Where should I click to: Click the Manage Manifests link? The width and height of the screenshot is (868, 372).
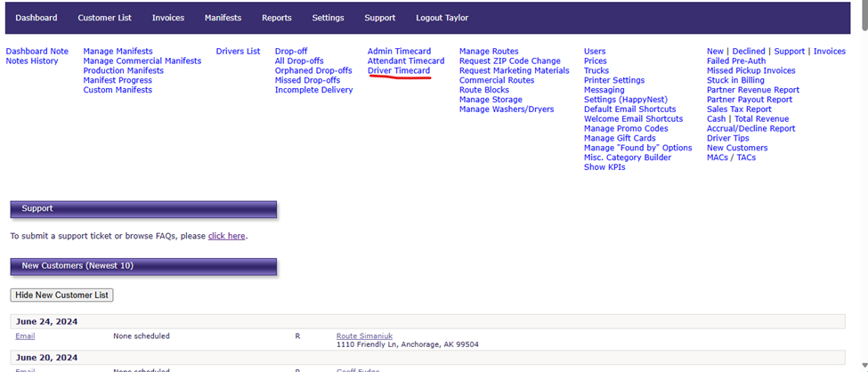tap(118, 52)
